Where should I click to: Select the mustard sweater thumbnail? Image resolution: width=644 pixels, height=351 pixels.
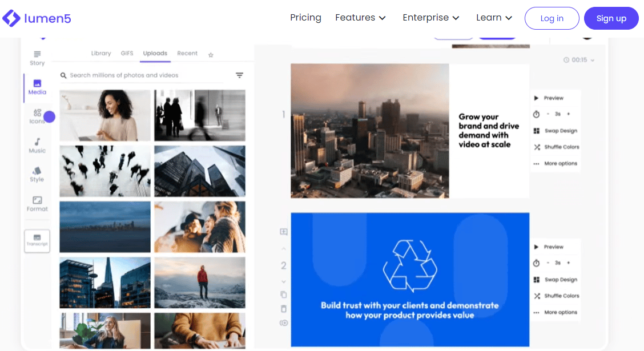point(200,331)
